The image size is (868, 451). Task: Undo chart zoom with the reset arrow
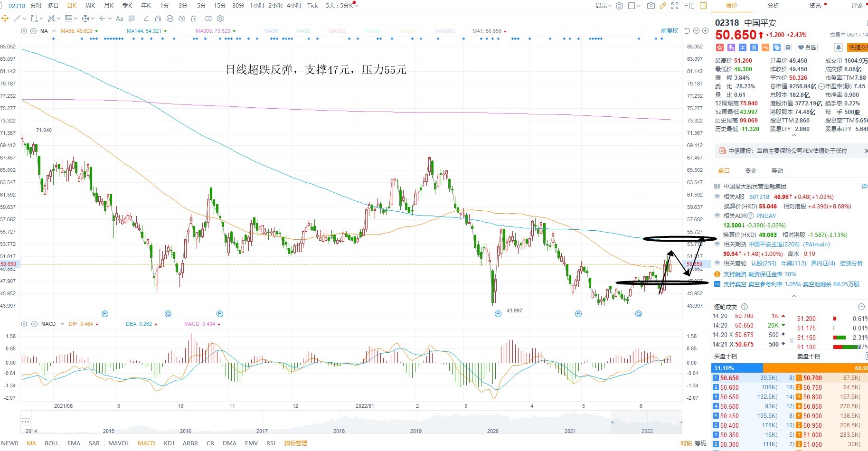point(687,31)
